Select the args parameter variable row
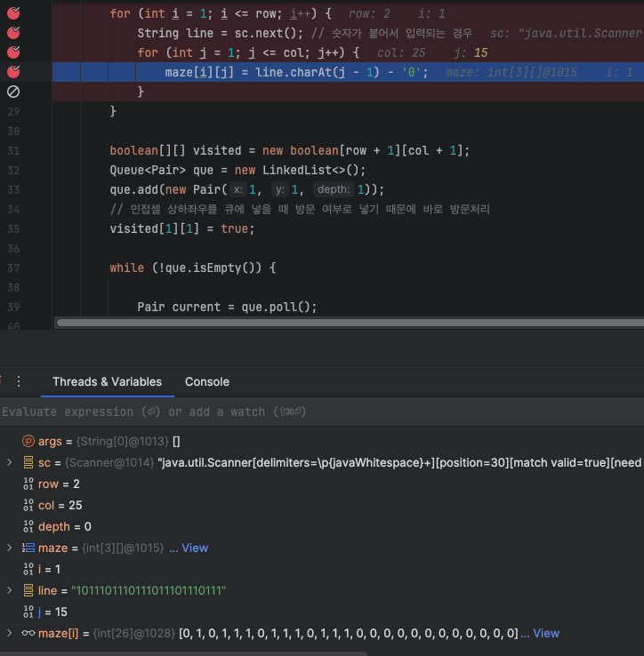This screenshot has width=644, height=656. click(x=322, y=441)
